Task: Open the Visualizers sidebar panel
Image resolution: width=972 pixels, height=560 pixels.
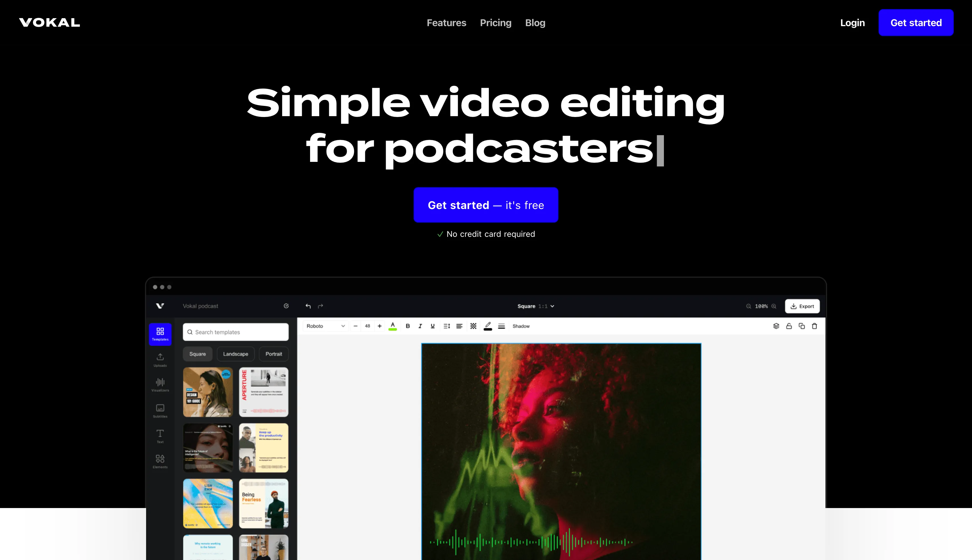Action: coord(160,384)
